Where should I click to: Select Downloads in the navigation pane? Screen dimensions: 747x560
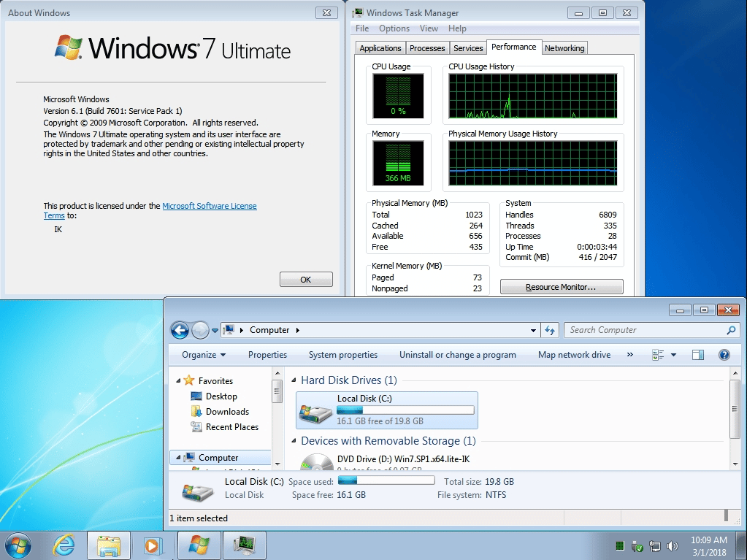227,412
